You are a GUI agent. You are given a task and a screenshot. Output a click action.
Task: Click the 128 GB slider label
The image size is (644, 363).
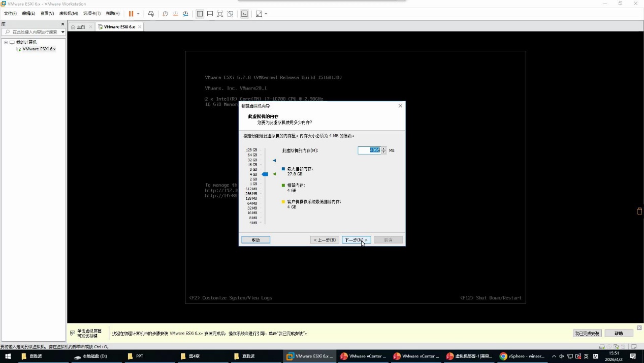pyautogui.click(x=251, y=150)
